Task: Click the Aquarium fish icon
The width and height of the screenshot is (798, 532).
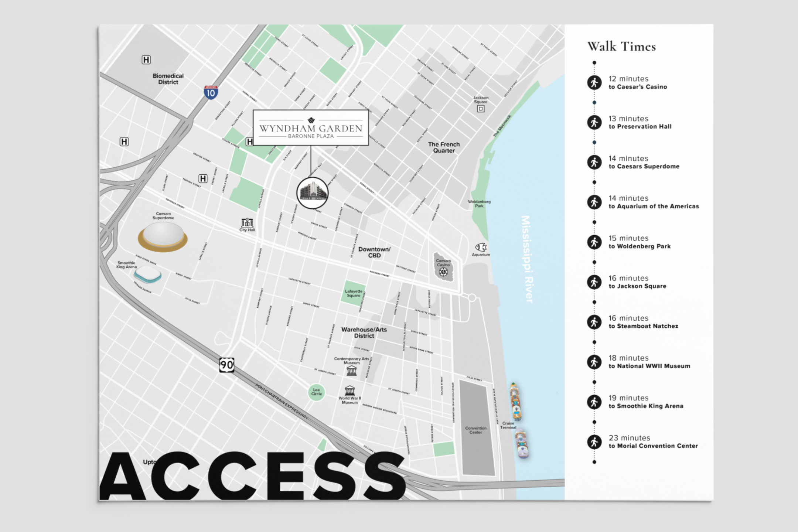Action: [480, 247]
